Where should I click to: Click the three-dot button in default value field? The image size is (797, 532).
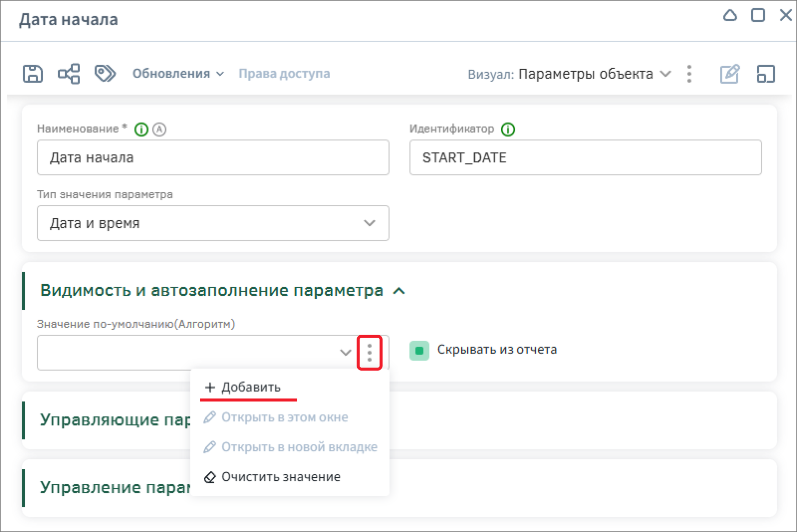369,353
